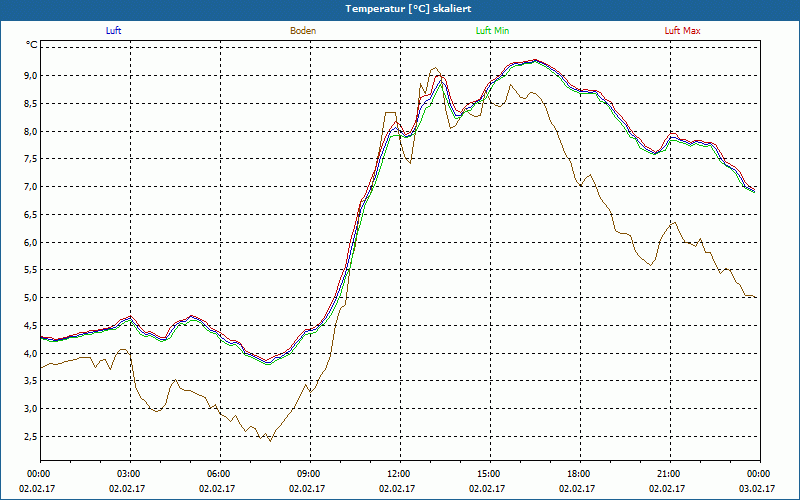800x500 pixels.
Task: Click the '21:00' time axis label
Action: tap(667, 474)
